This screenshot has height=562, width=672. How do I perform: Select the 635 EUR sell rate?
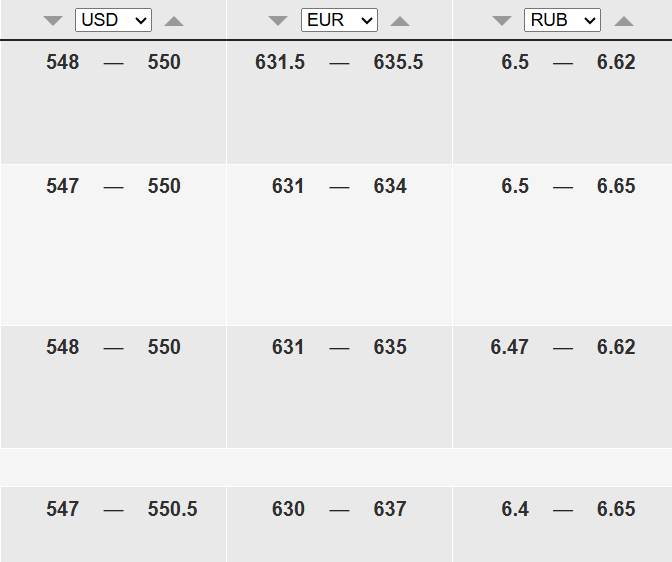(390, 347)
